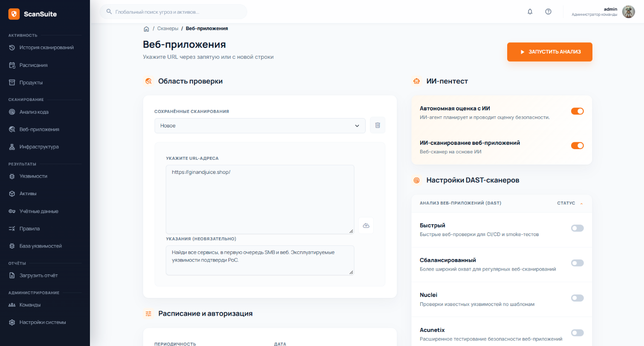Delete saved scan using the trash icon
Viewport: 644px width, 346px height.
click(x=377, y=125)
